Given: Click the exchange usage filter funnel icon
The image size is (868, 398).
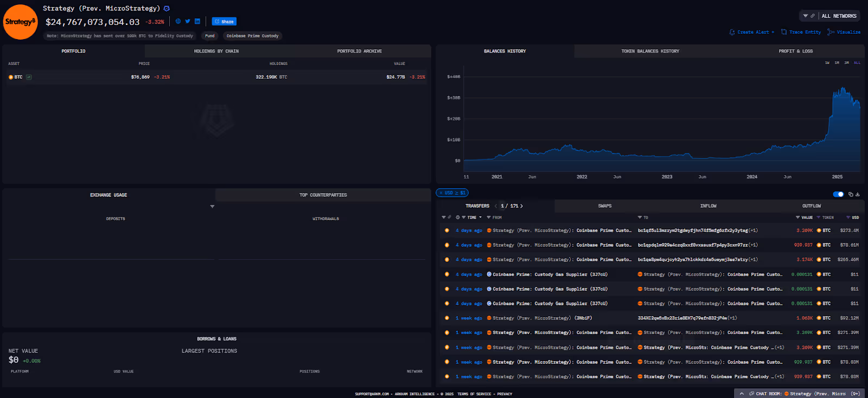Looking at the screenshot, I should click(212, 206).
